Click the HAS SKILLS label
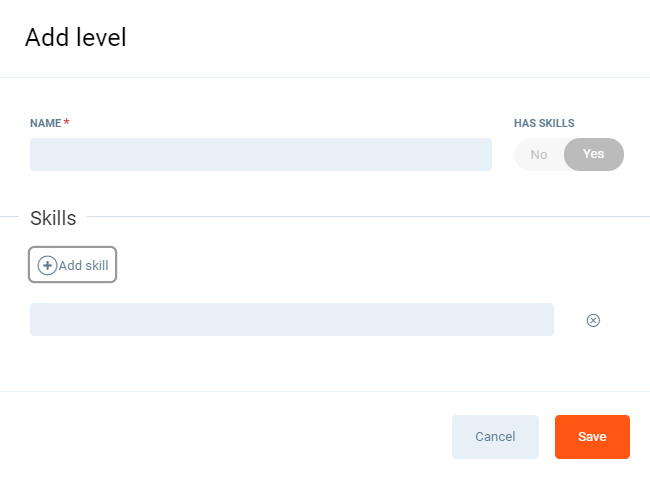The image size is (650, 481). click(544, 123)
